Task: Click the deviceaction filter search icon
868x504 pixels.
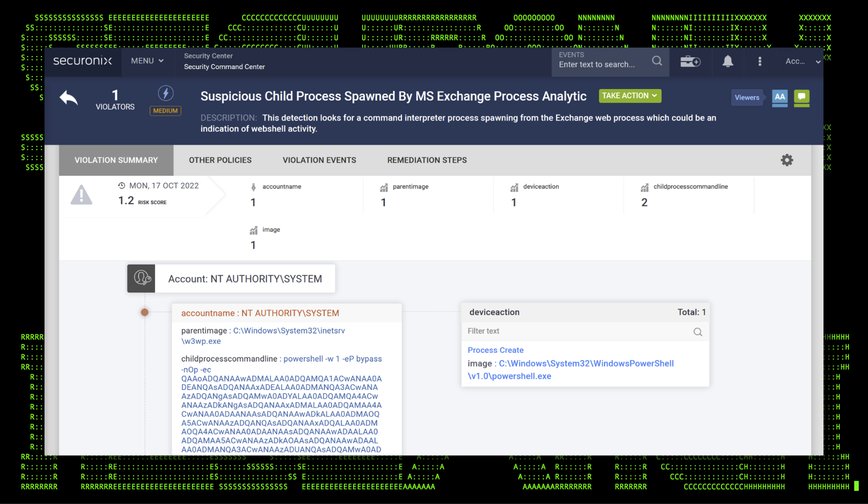Action: pyautogui.click(x=698, y=332)
